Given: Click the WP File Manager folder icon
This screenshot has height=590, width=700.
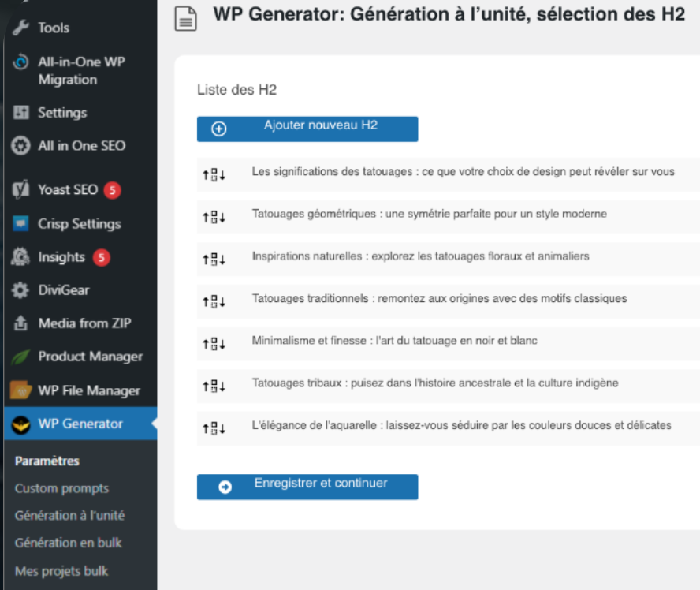Looking at the screenshot, I should 20,390.
